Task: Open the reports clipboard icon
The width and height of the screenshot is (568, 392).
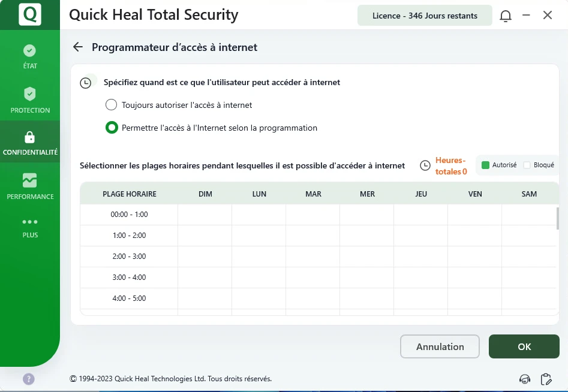Action: [546, 379]
